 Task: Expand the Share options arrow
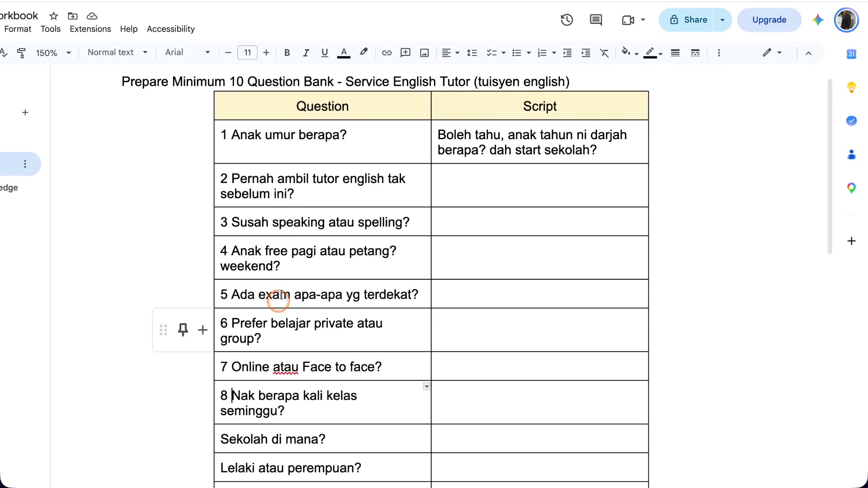(x=722, y=20)
